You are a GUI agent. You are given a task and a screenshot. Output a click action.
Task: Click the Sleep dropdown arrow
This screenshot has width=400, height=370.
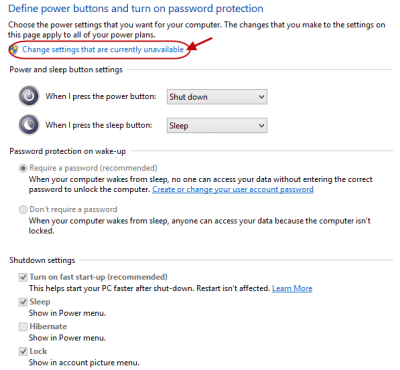point(261,126)
